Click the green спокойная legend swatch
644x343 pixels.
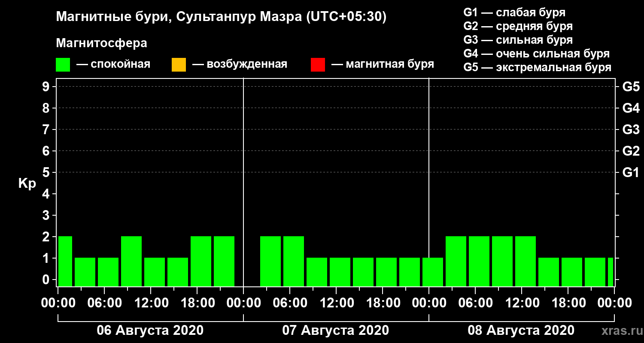tap(63, 65)
